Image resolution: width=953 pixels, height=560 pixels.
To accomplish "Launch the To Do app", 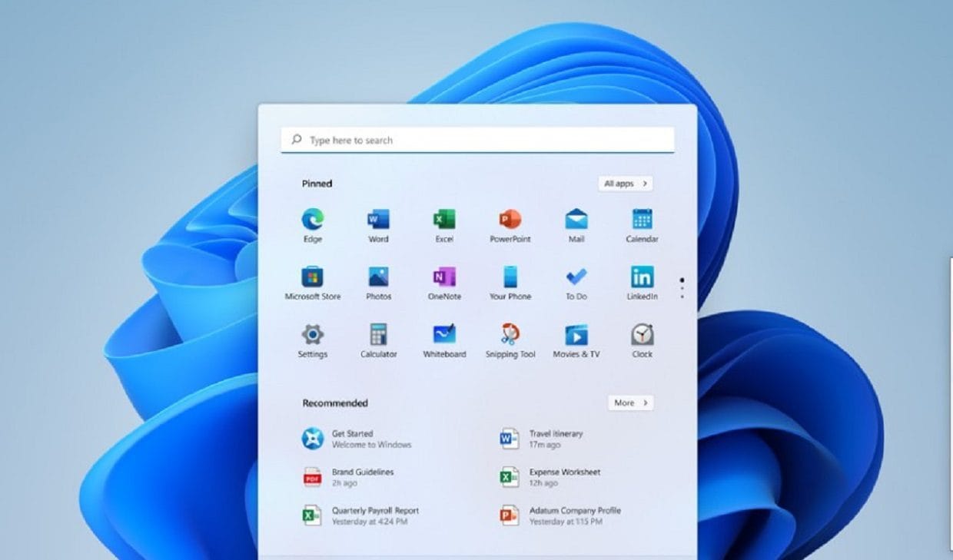I will [576, 283].
